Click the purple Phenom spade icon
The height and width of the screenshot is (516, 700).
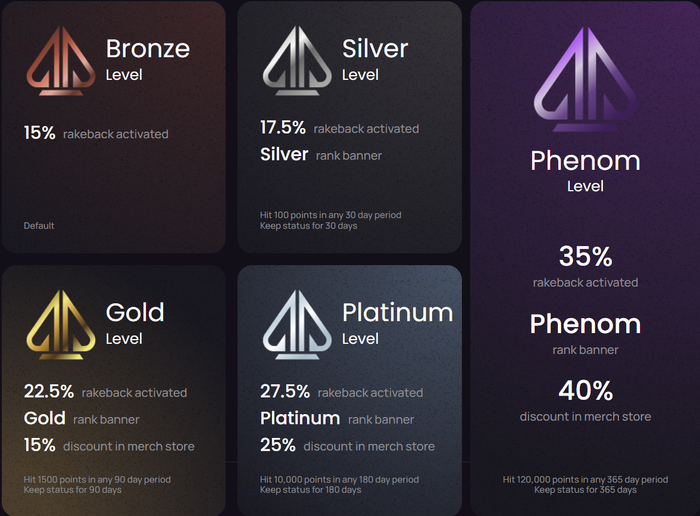click(x=585, y=79)
